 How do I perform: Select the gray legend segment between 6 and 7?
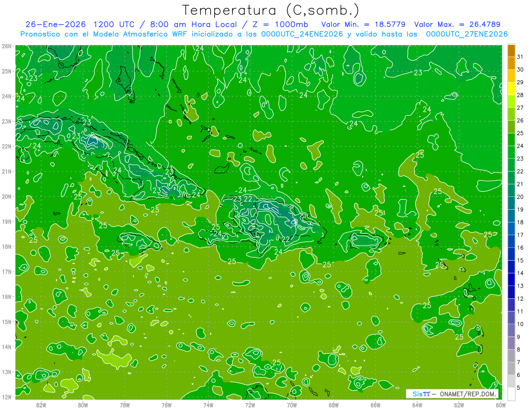click(x=511, y=369)
